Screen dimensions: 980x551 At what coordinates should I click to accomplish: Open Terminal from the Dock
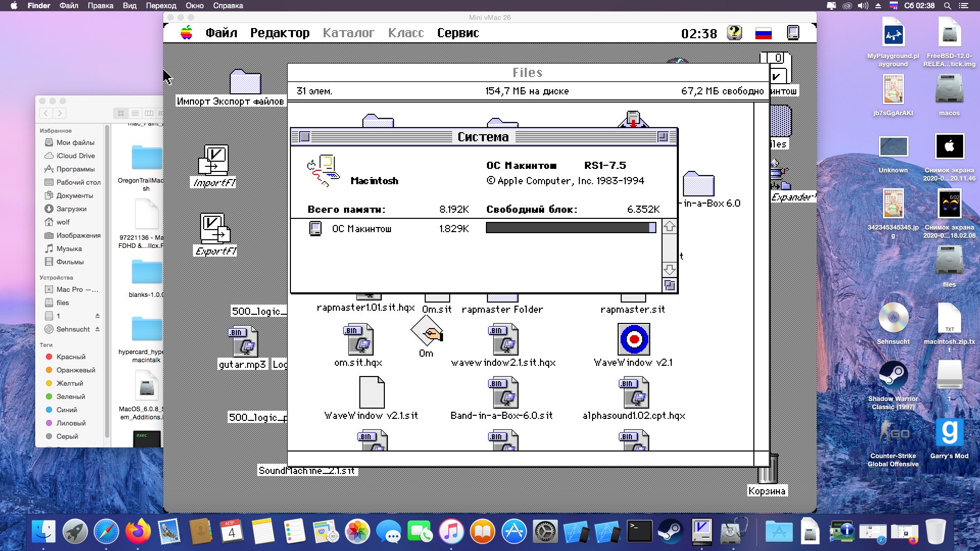639,531
